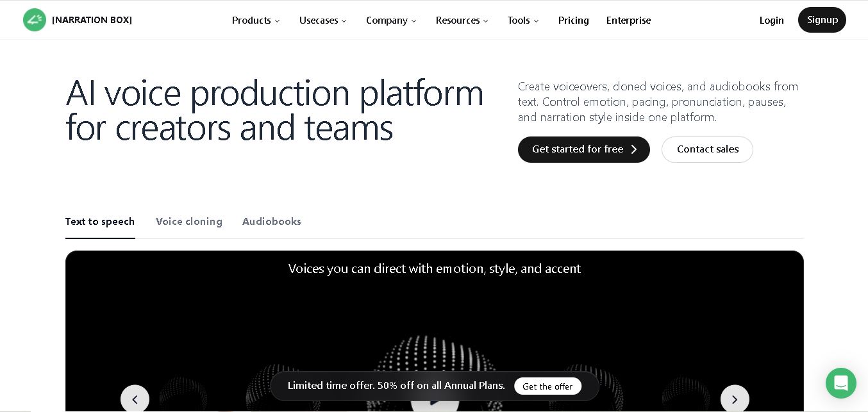The width and height of the screenshot is (868, 412).
Task: Advance carousel with right arrow button
Action: click(x=735, y=399)
